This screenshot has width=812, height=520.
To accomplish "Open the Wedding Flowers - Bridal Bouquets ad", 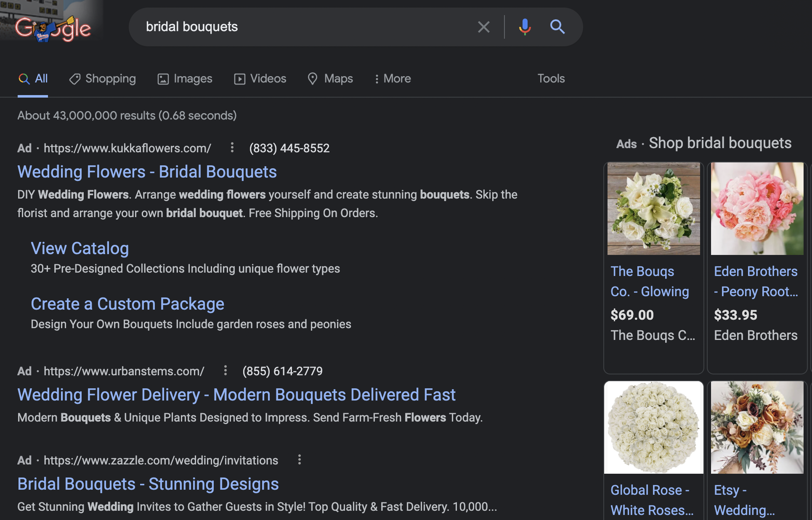I will pos(147,172).
